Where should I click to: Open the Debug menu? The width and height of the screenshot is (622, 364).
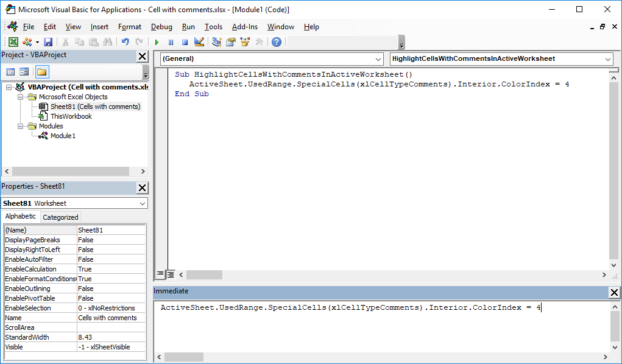pyautogui.click(x=161, y=27)
